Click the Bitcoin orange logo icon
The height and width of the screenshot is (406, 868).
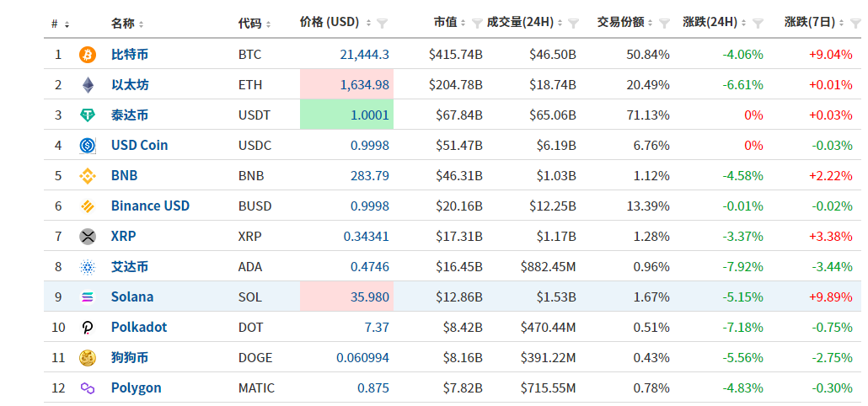click(88, 55)
